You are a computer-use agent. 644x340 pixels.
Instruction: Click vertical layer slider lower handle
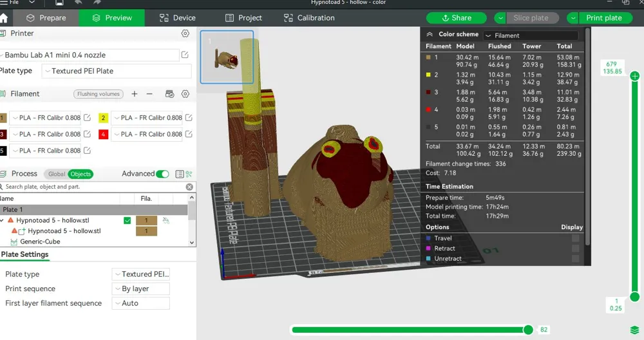click(635, 297)
